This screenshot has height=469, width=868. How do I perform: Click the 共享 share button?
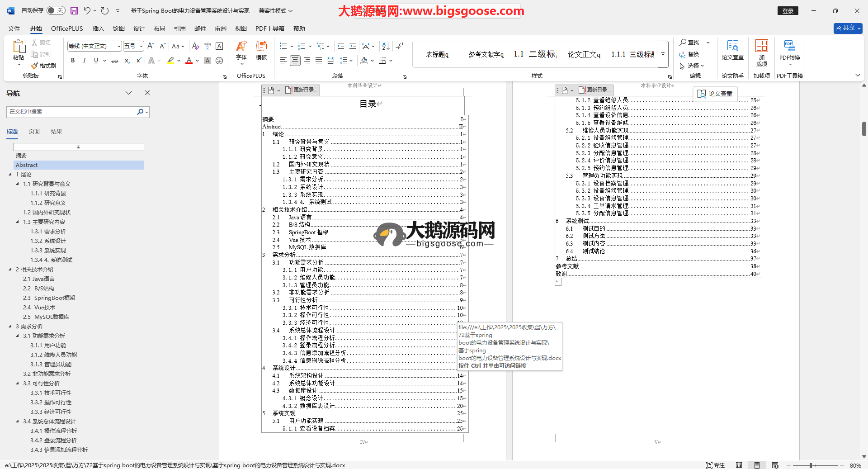pos(848,28)
